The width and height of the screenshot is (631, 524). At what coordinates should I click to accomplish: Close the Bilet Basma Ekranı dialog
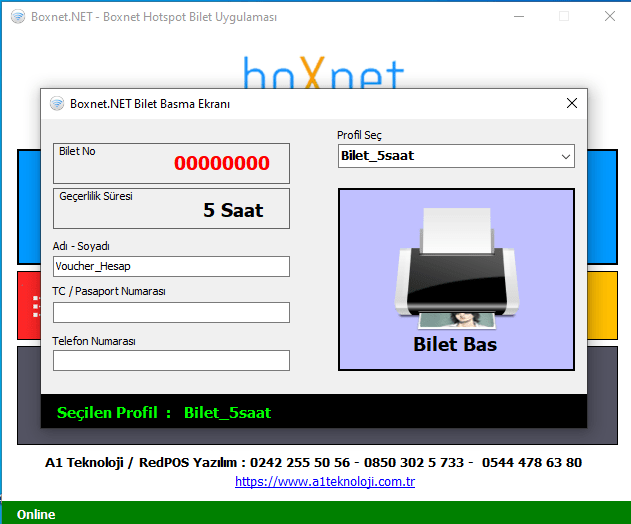coord(571,103)
